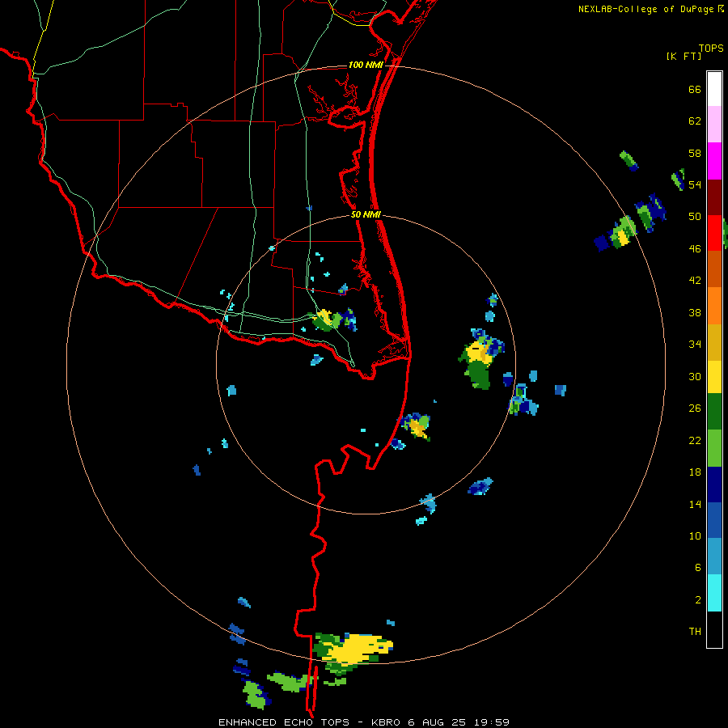
Task: Click the '66' legend scale label
Action: (x=695, y=90)
